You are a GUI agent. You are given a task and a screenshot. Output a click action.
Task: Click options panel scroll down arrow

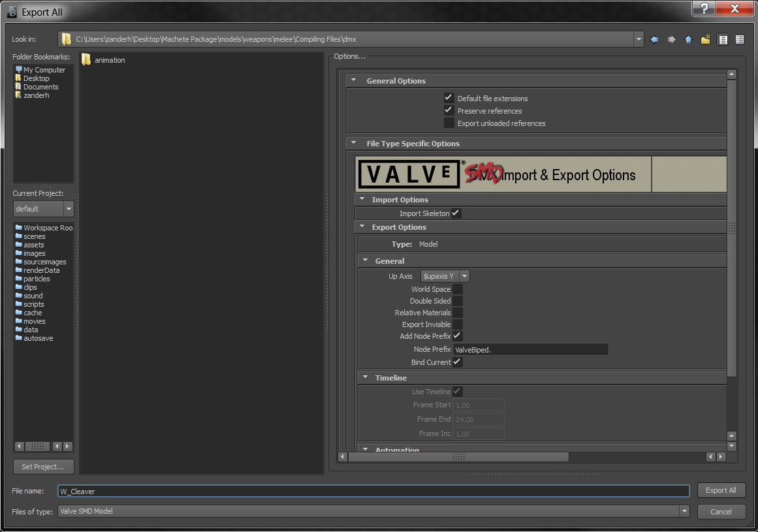tap(731, 446)
